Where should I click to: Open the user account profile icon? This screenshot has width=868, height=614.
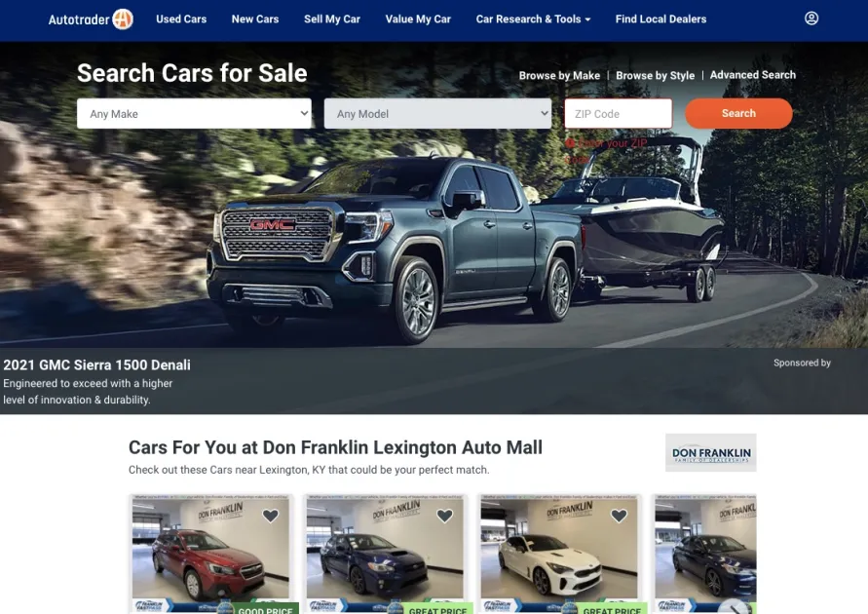[811, 19]
